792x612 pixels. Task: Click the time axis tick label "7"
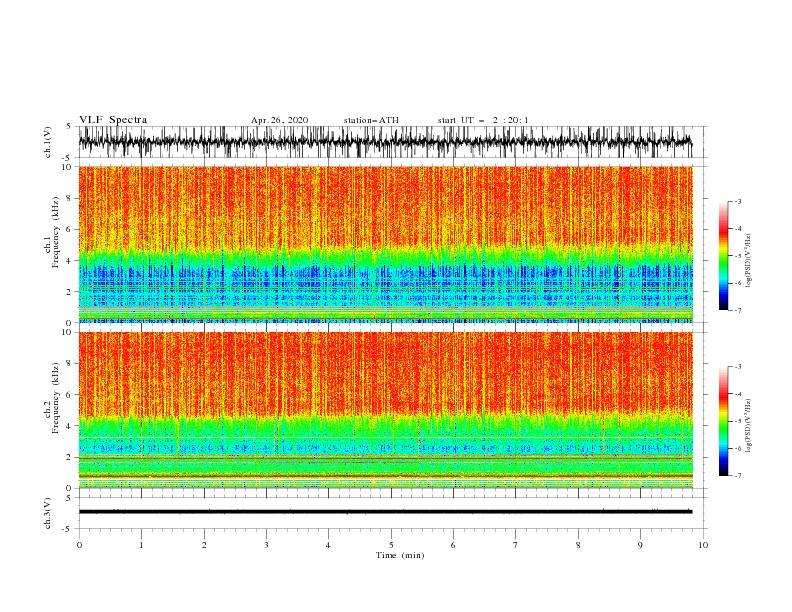pos(516,545)
